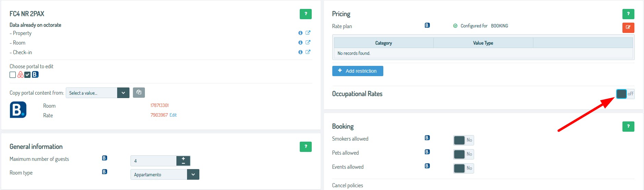The height and width of the screenshot is (190, 644).
Task: Uncheck the Booking.com portal checkbox
Action: [27, 75]
